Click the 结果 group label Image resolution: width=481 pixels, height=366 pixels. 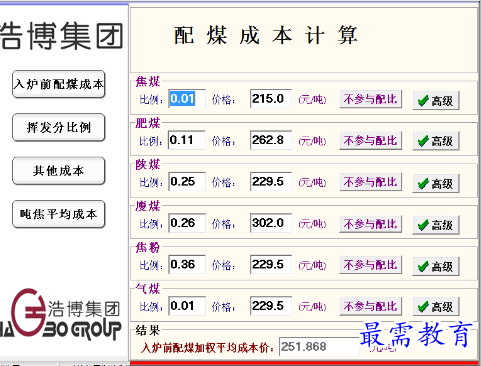coord(148,330)
